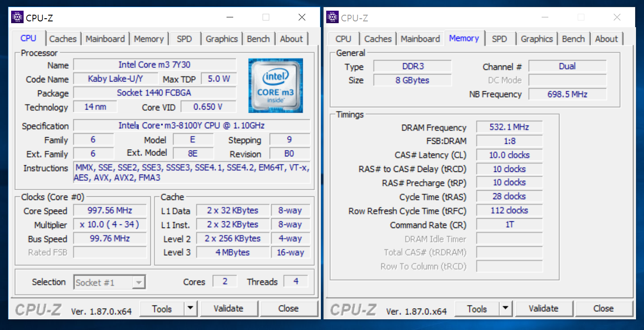644x330 pixels.
Task: Open Caches tab in left CPU-Z window
Action: pos(63,39)
